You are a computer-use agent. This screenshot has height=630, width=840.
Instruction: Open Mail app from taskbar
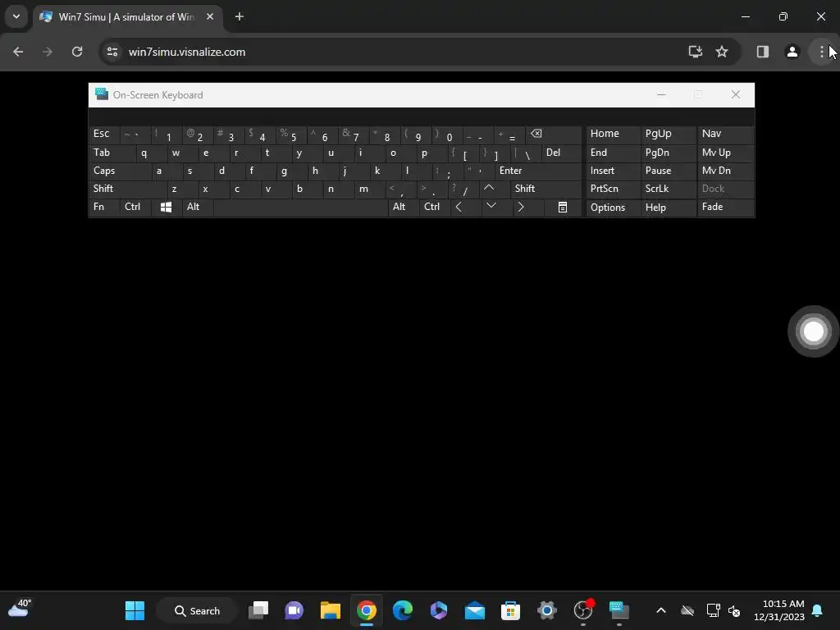(475, 610)
